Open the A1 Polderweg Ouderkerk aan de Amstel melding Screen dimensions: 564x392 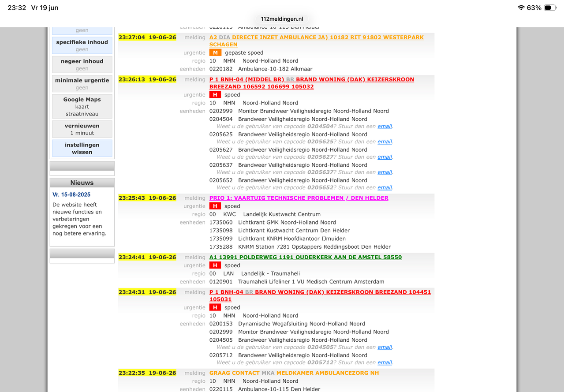pos(306,257)
